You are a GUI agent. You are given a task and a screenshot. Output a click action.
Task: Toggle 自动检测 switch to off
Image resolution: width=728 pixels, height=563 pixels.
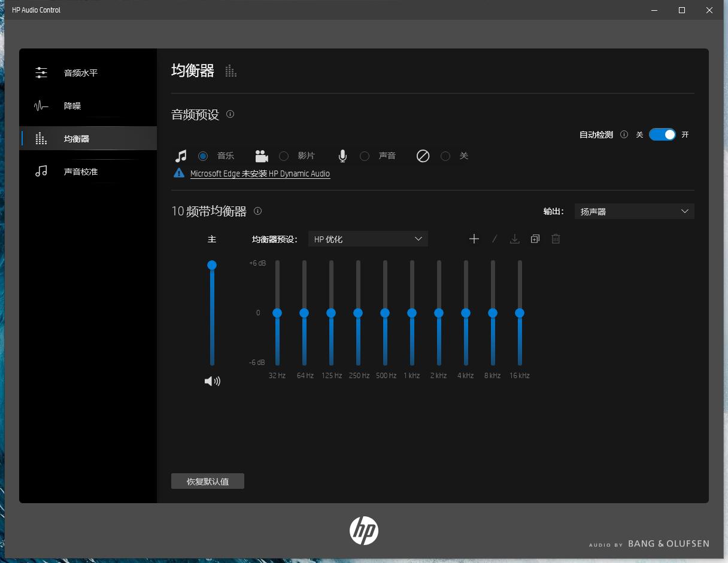pos(662,135)
